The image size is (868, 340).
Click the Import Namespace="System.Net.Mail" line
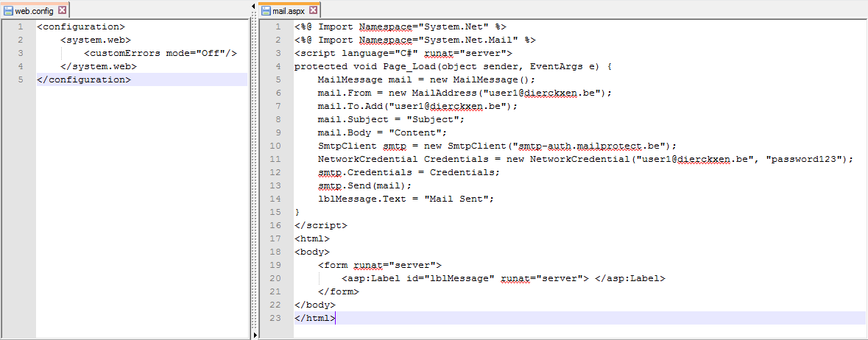[x=415, y=40]
